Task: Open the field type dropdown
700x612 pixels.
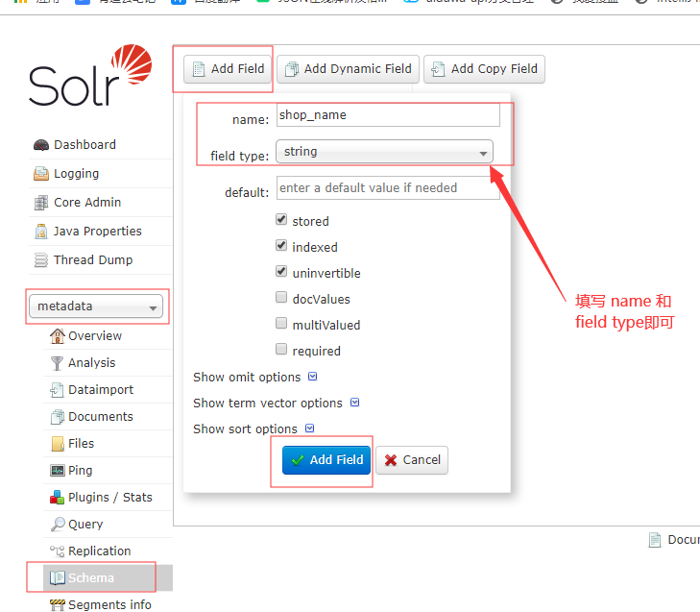Action: pos(384,152)
